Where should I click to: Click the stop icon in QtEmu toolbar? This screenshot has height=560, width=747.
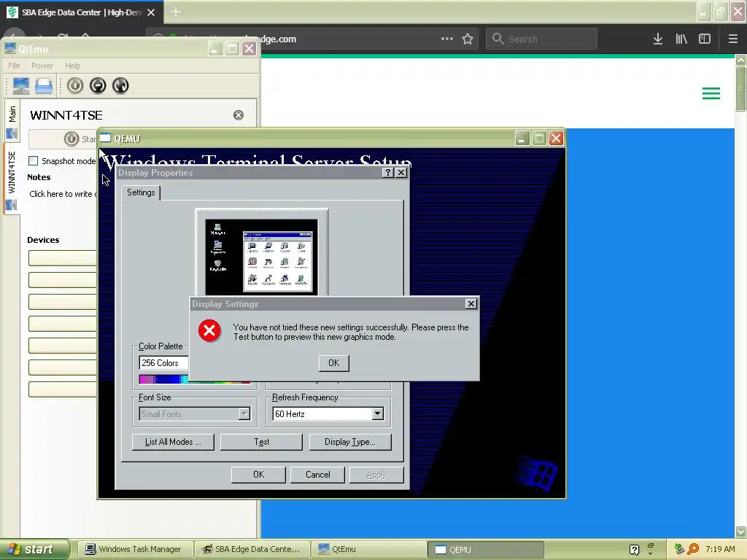[x=98, y=86]
